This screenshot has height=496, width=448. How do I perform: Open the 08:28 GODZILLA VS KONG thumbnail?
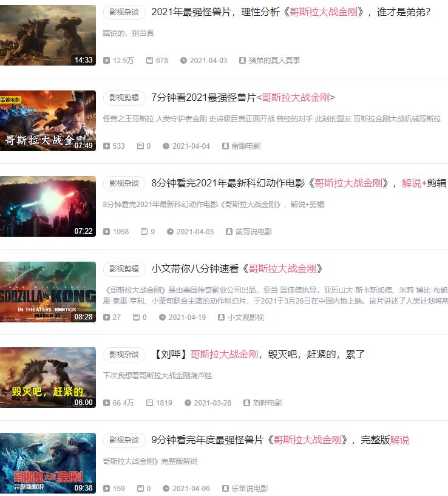48,292
